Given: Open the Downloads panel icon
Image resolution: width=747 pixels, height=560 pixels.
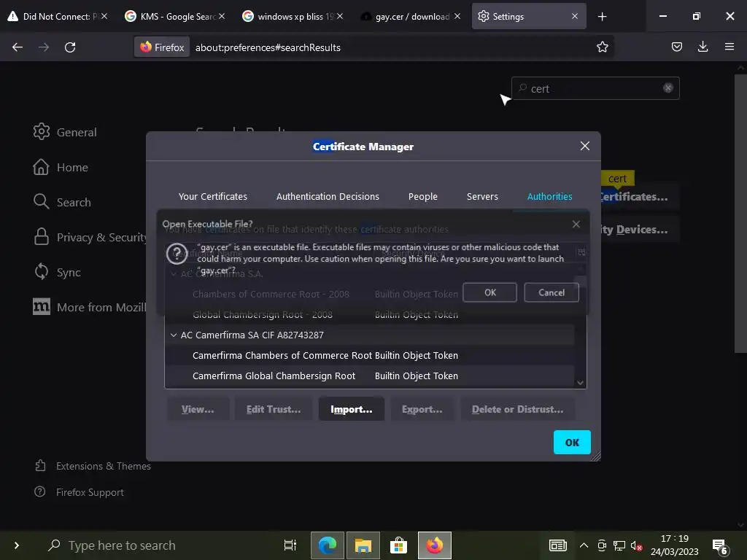Looking at the screenshot, I should point(703,47).
